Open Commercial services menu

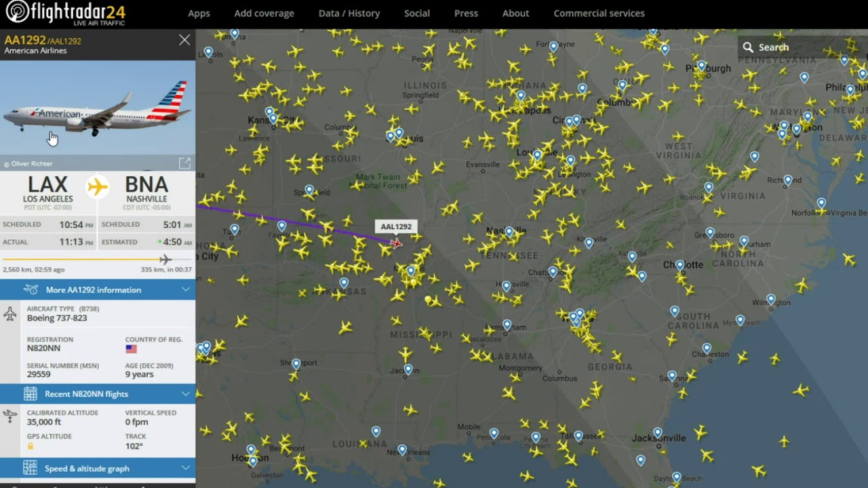(x=599, y=14)
